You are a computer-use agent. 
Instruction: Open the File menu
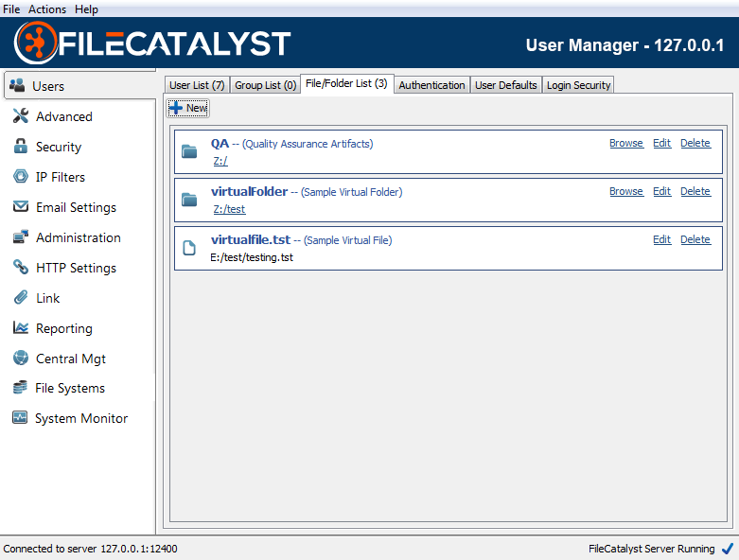tap(11, 9)
